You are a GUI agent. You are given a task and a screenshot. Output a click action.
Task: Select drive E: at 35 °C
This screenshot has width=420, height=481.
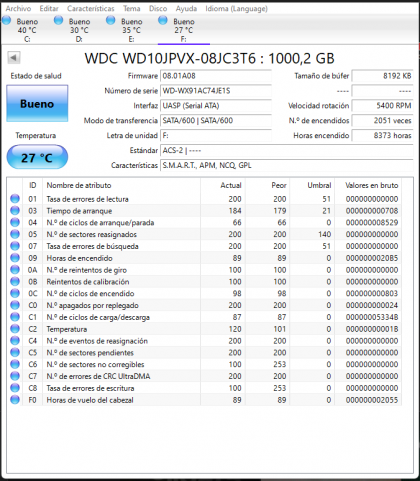131,30
